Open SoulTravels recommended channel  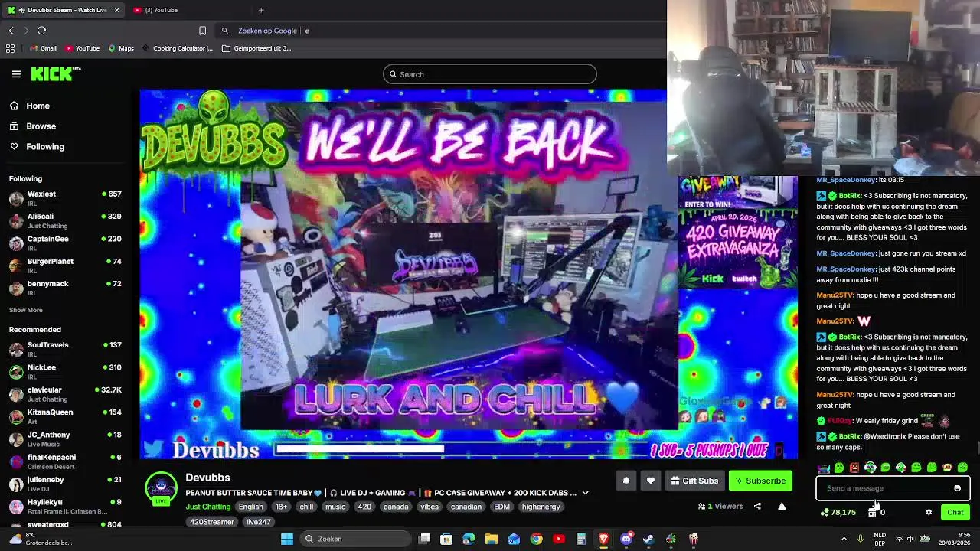click(x=66, y=349)
